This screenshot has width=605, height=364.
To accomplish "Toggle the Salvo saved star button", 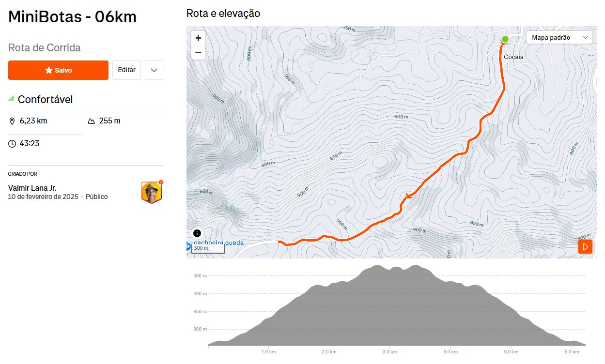I will click(x=58, y=70).
